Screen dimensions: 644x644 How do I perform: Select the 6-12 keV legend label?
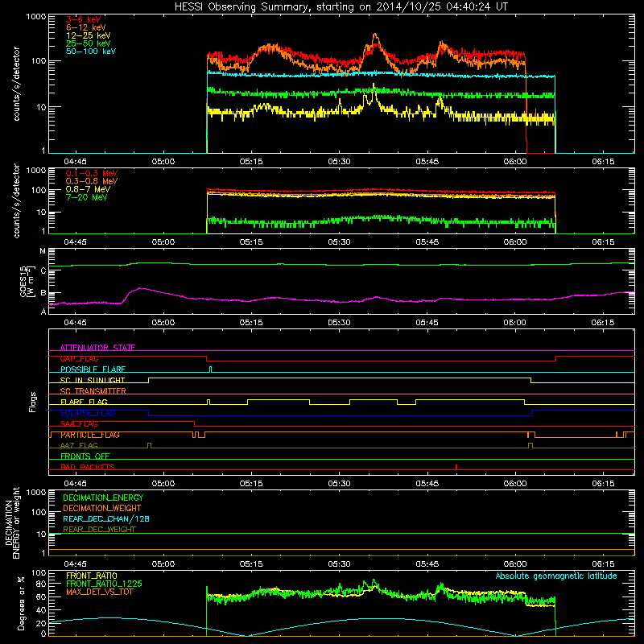(86, 27)
